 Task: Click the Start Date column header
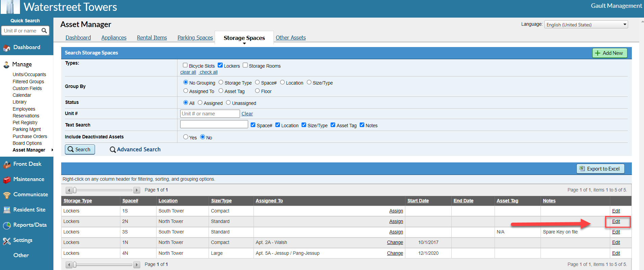coord(418,201)
